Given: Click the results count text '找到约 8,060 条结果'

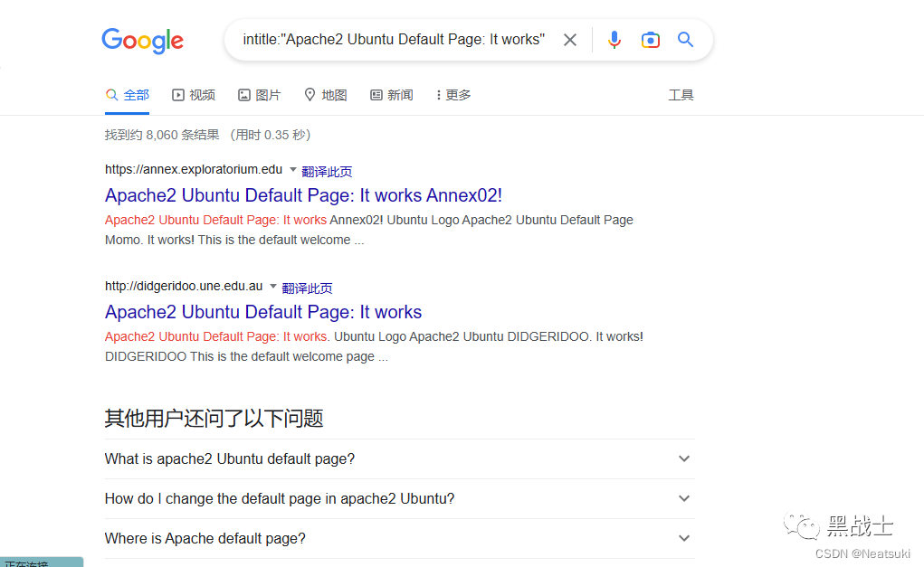Looking at the screenshot, I should tap(162, 135).
